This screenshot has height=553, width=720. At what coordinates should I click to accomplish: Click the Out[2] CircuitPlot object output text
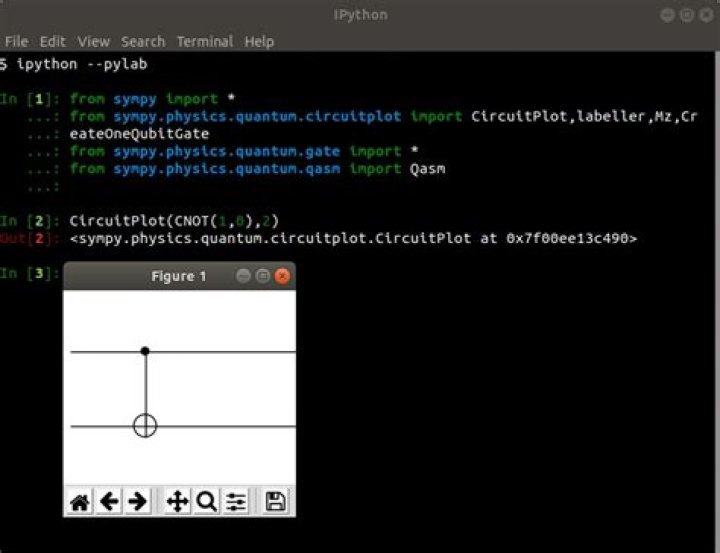coord(353,239)
